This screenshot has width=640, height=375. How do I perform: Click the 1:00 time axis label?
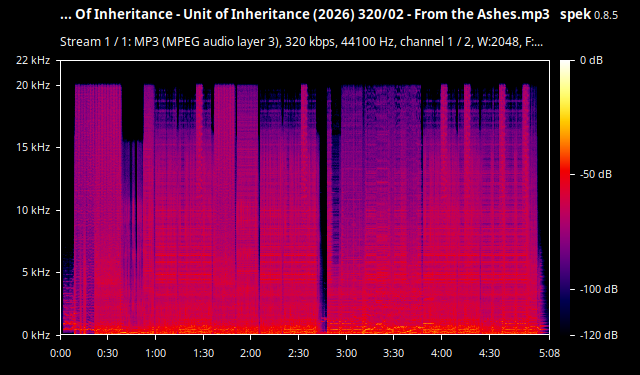(x=155, y=353)
